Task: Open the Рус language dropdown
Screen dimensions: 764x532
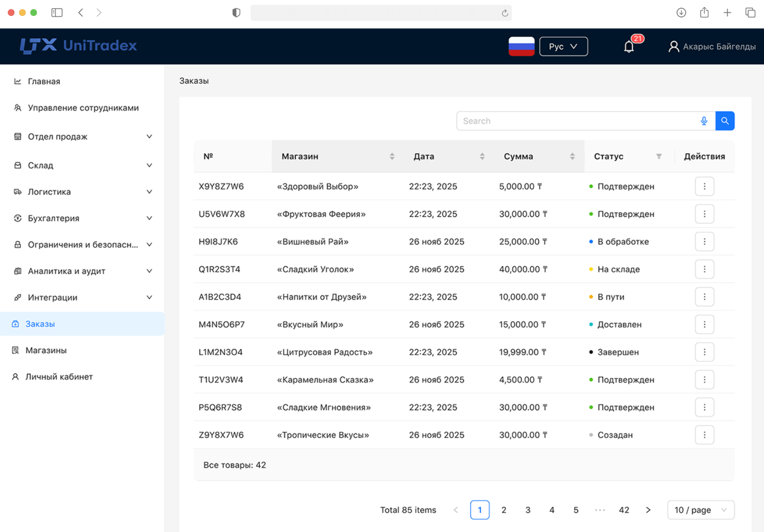Action: (563, 46)
